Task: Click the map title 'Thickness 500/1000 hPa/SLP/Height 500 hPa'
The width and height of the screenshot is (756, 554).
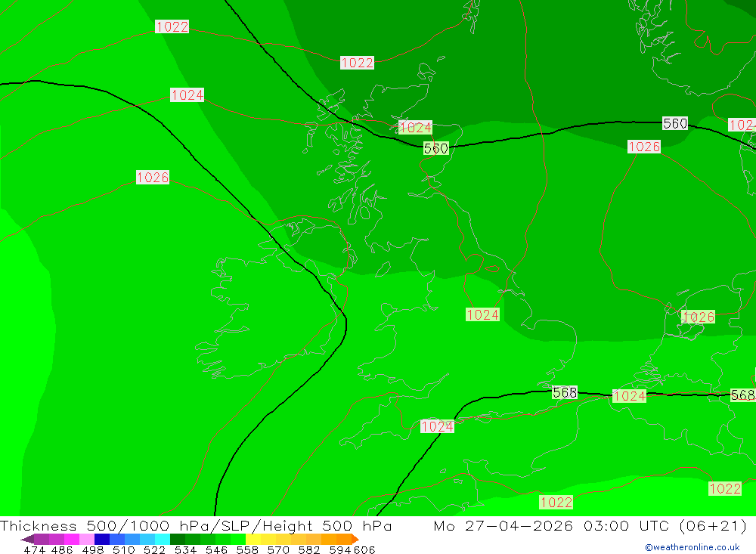Action: tap(196, 525)
